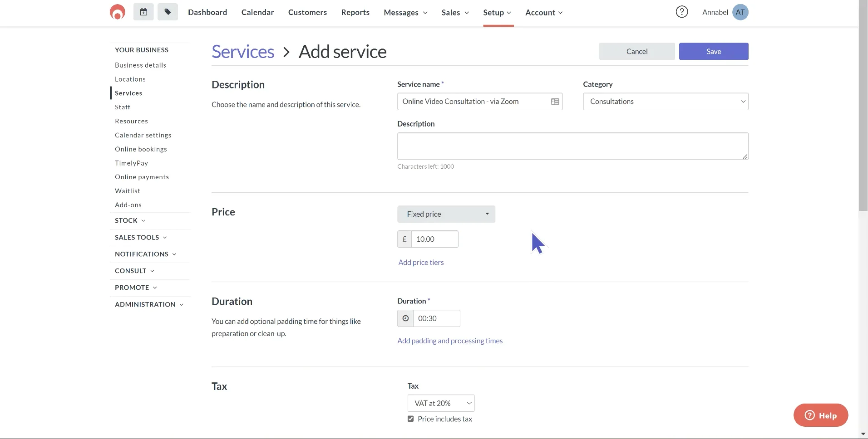Viewport: 868px width, 439px height.
Task: Click the card icon in Service name field
Action: click(555, 102)
